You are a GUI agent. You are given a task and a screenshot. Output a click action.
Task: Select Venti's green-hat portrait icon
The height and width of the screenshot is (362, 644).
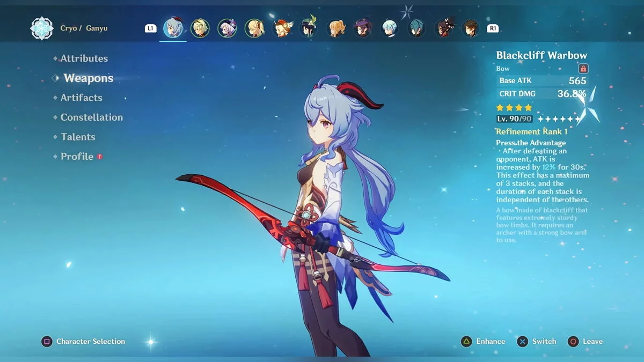click(309, 28)
